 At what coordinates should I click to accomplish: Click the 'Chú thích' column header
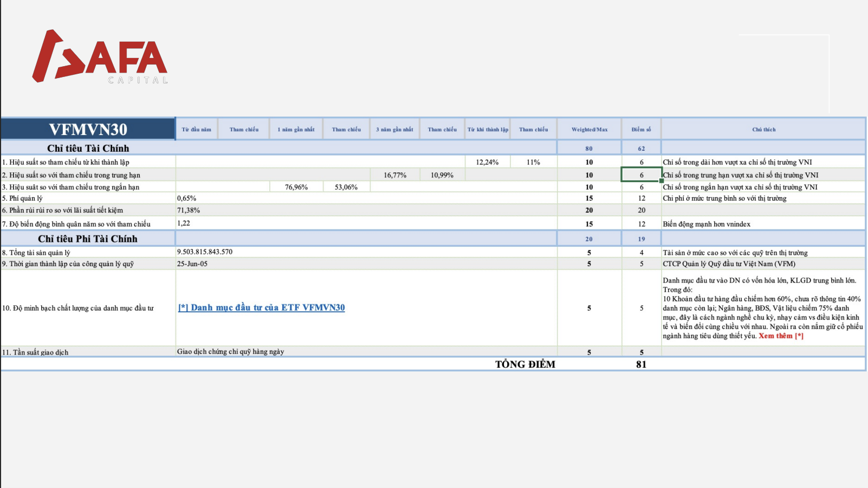coord(763,130)
